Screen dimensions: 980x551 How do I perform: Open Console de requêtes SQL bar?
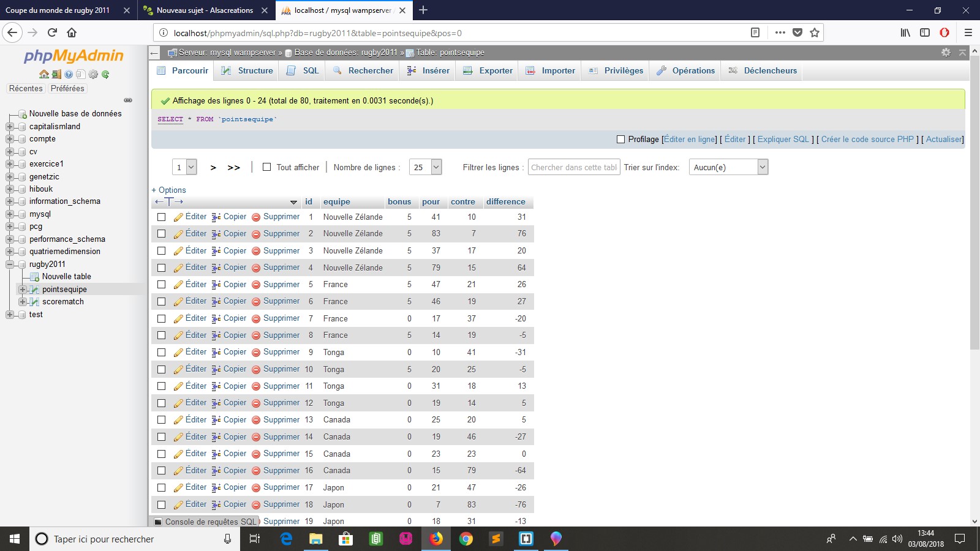pyautogui.click(x=205, y=522)
